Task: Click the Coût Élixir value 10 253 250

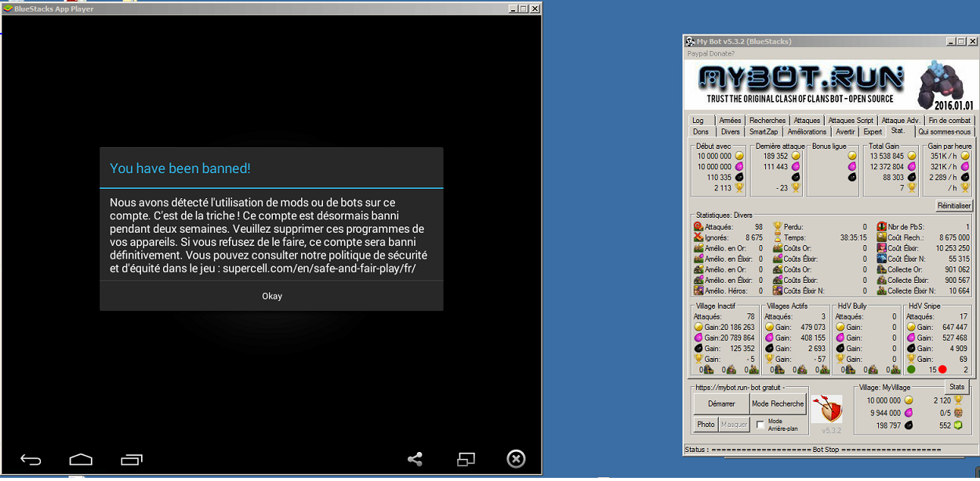Action: 952,248
